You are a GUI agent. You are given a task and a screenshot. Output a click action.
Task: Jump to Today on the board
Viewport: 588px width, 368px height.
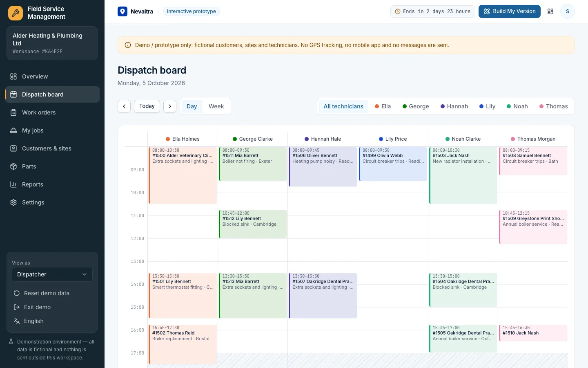coord(147,106)
